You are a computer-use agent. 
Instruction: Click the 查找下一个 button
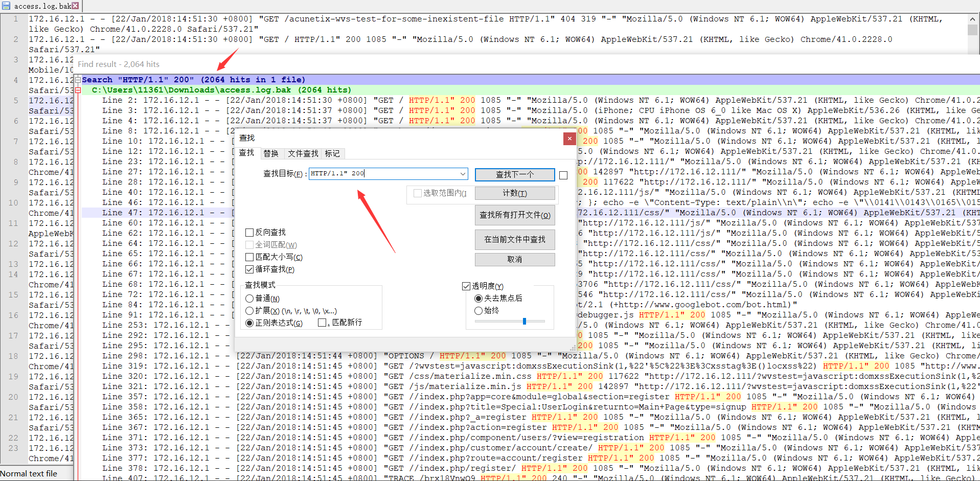(x=514, y=175)
